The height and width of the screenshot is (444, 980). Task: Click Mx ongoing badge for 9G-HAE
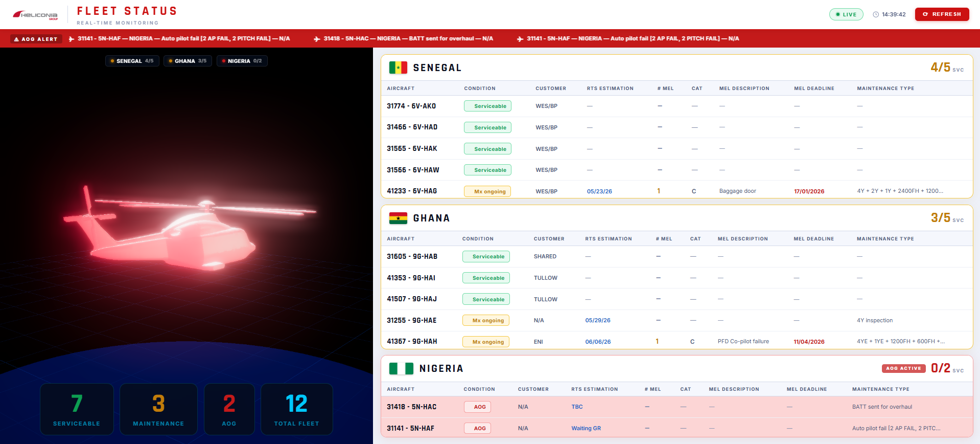(x=486, y=320)
